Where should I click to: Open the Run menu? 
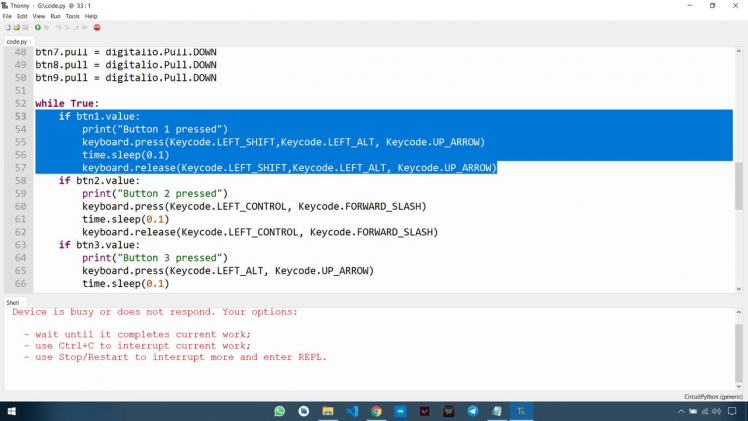click(55, 16)
